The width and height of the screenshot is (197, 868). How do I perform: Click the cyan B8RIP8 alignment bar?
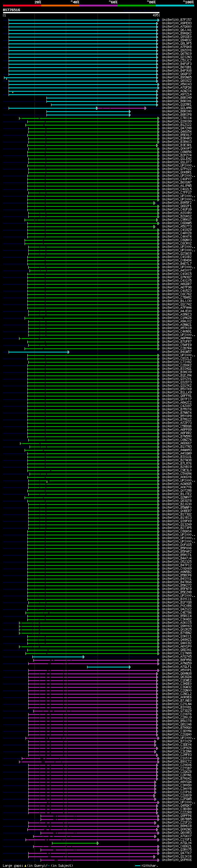[x=89, y=115]
